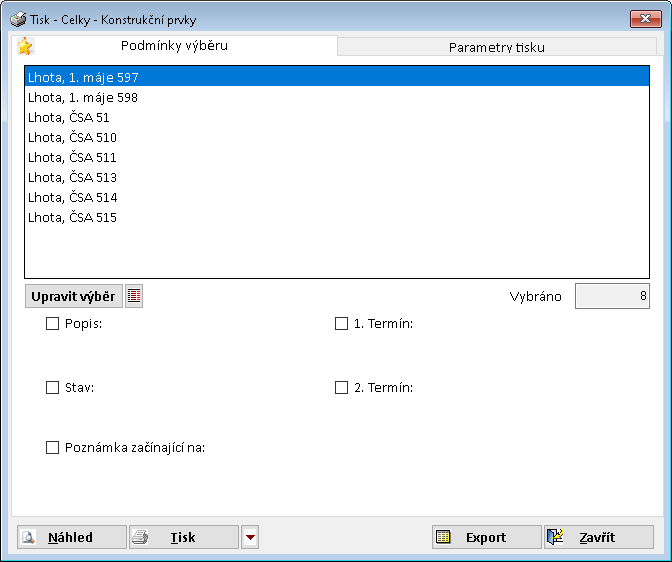This screenshot has width=672, height=562.
Task: Tick the 2. Termín checkbox
Action: coord(341,388)
